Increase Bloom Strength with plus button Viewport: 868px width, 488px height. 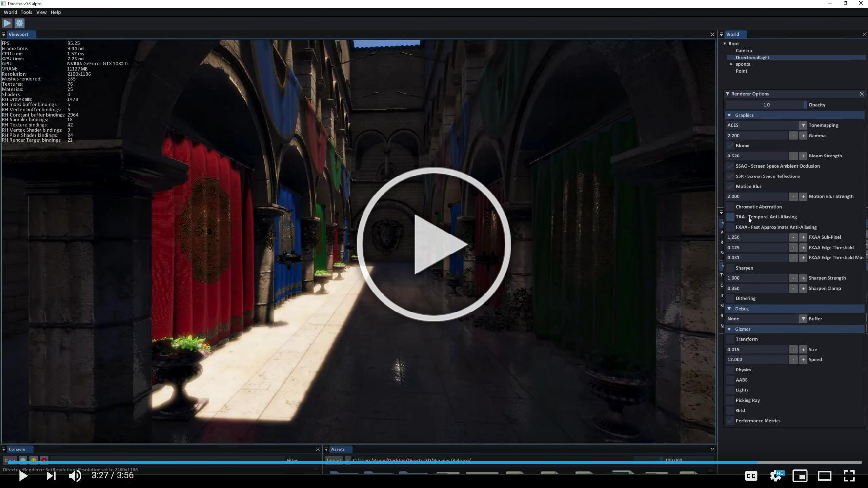803,156
